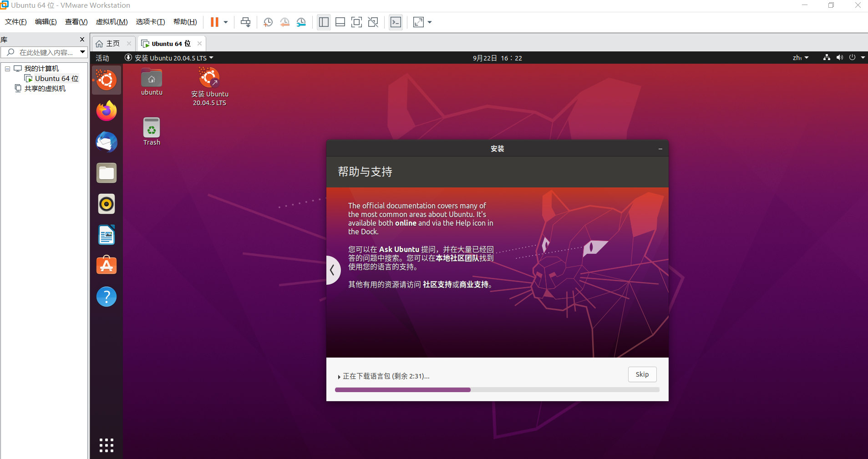
Task: Open the snapshot manager
Action: [301, 22]
